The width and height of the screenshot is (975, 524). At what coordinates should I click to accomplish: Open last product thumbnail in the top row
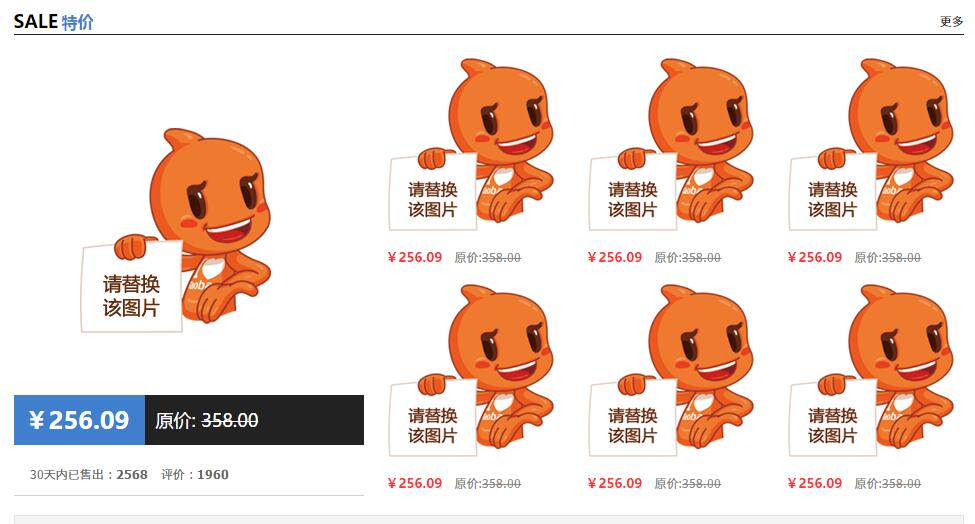871,145
